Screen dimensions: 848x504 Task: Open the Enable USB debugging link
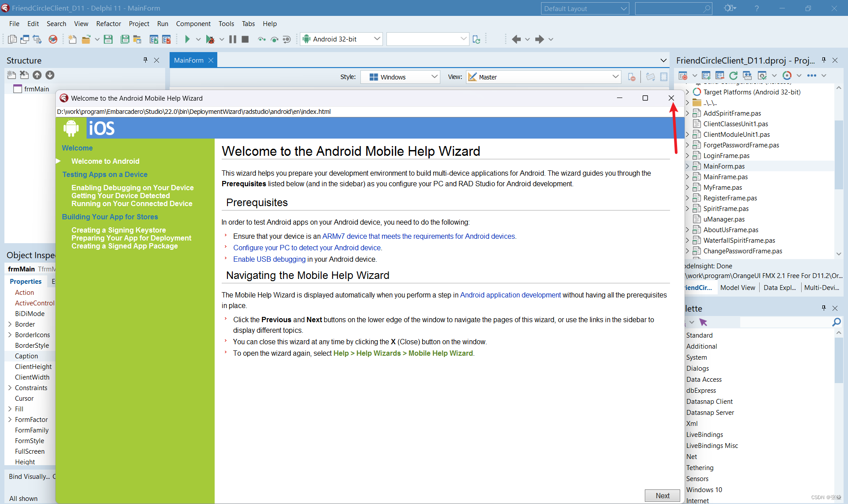[269, 260]
